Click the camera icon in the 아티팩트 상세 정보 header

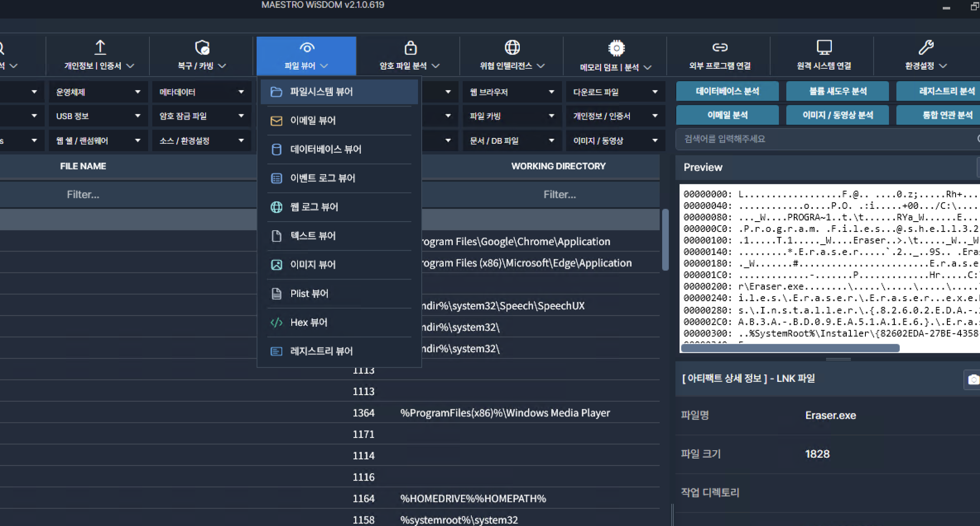973,380
